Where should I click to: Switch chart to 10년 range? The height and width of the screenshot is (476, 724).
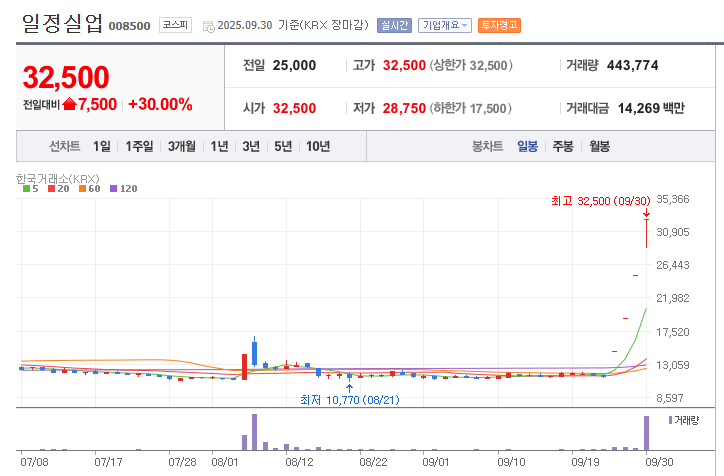click(x=318, y=146)
